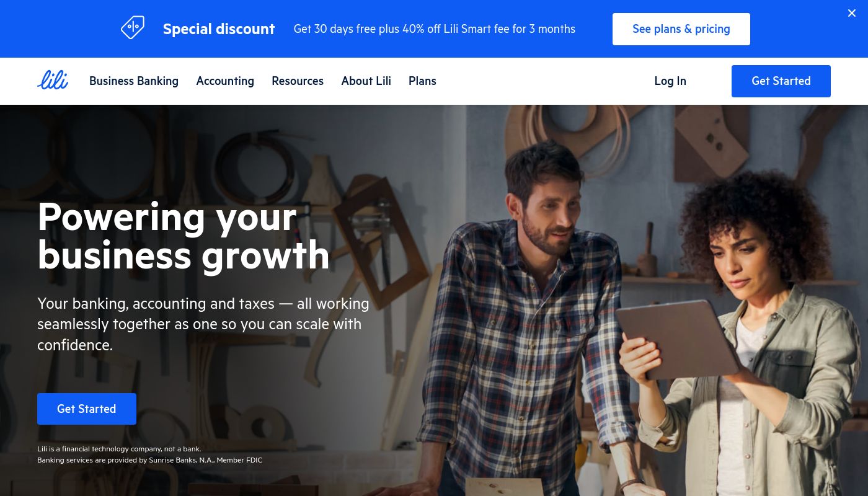The width and height of the screenshot is (868, 496).
Task: Open the Business Banking menu
Action: pos(134,81)
